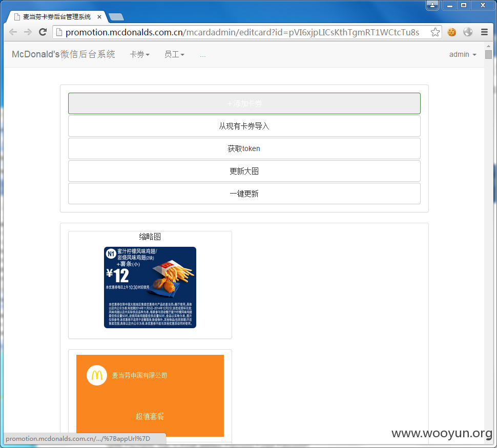Reload the page with the refresh icon
The width and height of the screenshot is (497, 448).
pyautogui.click(x=43, y=32)
